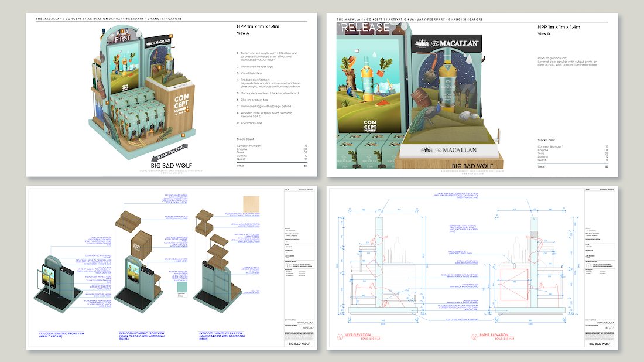Open the exploded isometric technical drawing page
The height and width of the screenshot is (362, 644).
(x=172, y=268)
